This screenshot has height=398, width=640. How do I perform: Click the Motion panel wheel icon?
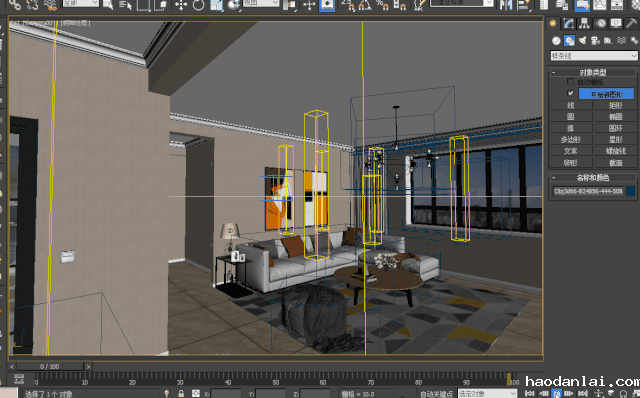600,24
